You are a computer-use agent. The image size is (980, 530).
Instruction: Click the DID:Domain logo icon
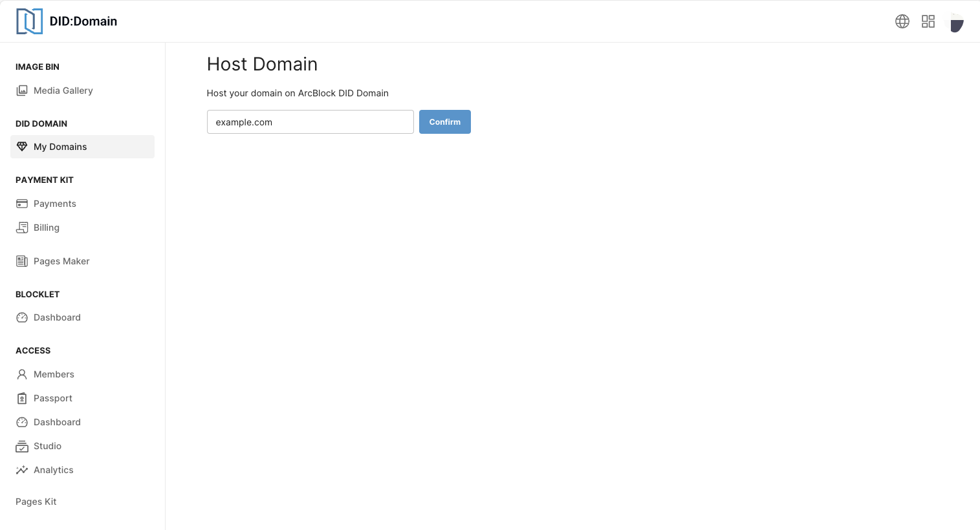tap(29, 21)
